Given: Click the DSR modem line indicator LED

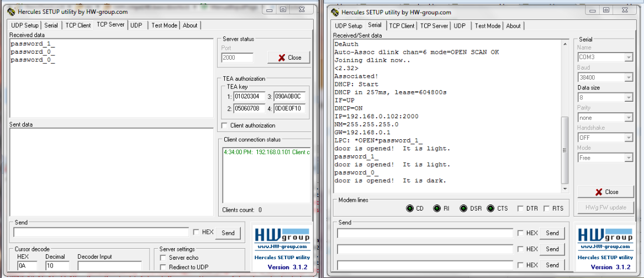Looking at the screenshot, I should (x=464, y=208).
